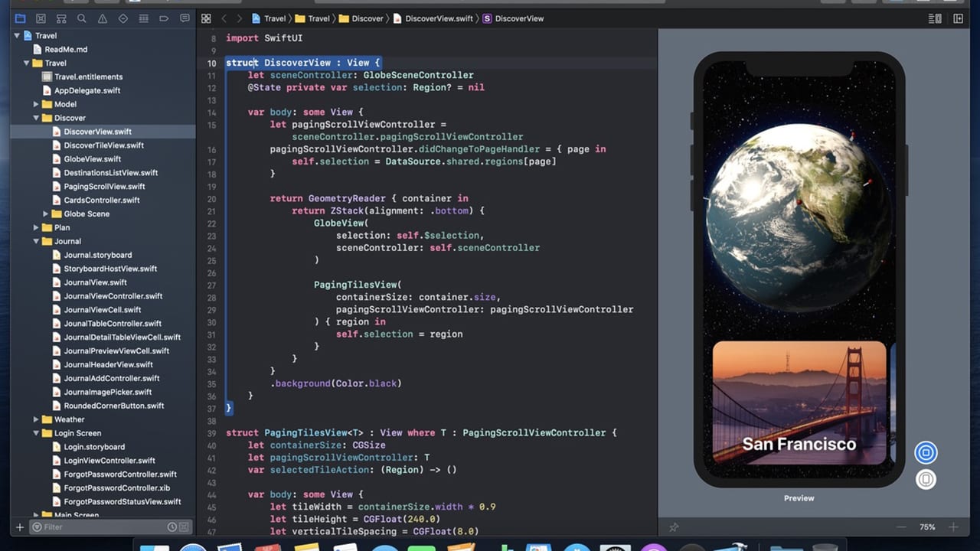Click the related items grid icon
Image resolution: width=980 pixels, height=551 pixels.
point(206,18)
